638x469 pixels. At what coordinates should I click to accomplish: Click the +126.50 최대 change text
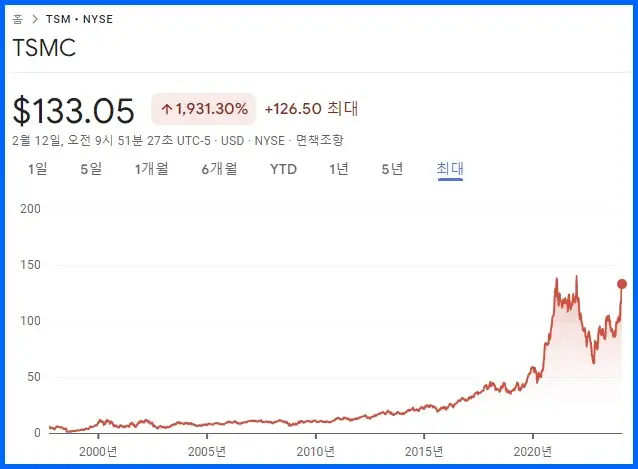pyautogui.click(x=311, y=109)
